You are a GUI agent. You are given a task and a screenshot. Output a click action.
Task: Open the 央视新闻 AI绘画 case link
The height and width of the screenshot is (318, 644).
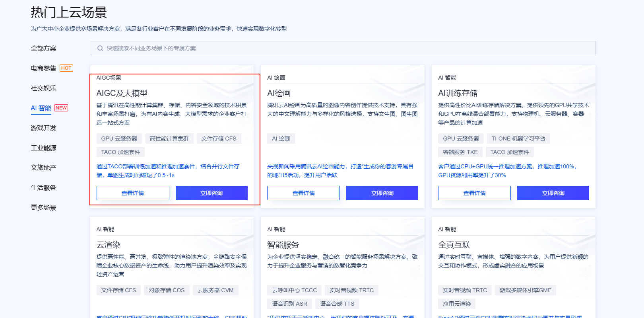click(x=340, y=171)
